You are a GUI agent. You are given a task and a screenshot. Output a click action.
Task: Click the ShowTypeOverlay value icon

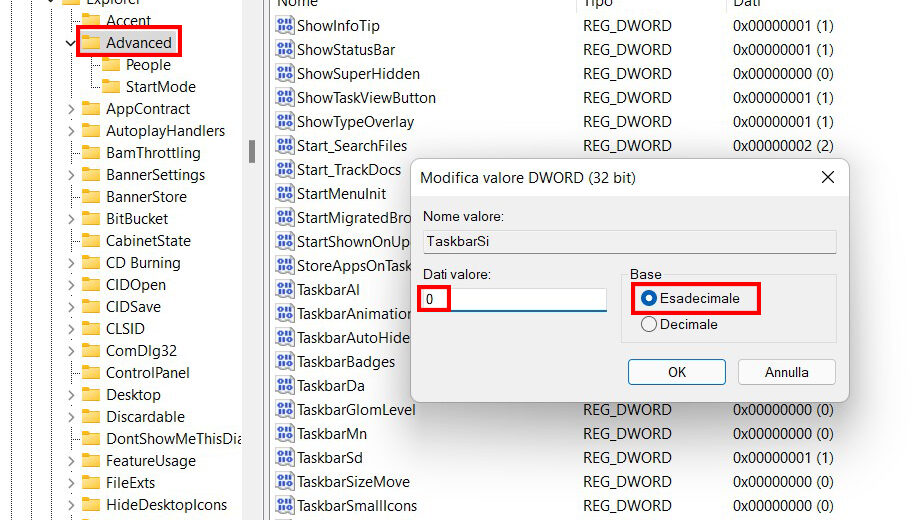coord(285,121)
